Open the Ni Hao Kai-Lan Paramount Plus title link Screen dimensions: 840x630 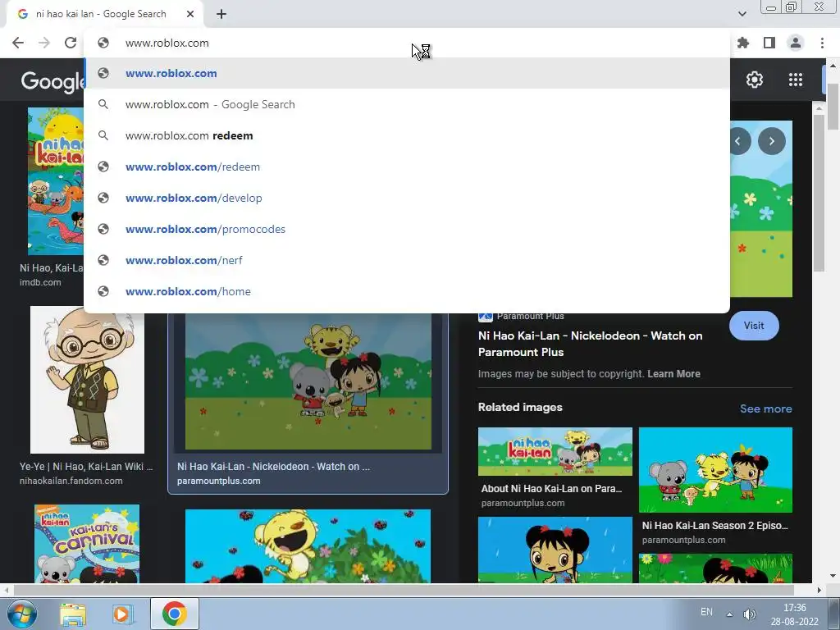(590, 344)
